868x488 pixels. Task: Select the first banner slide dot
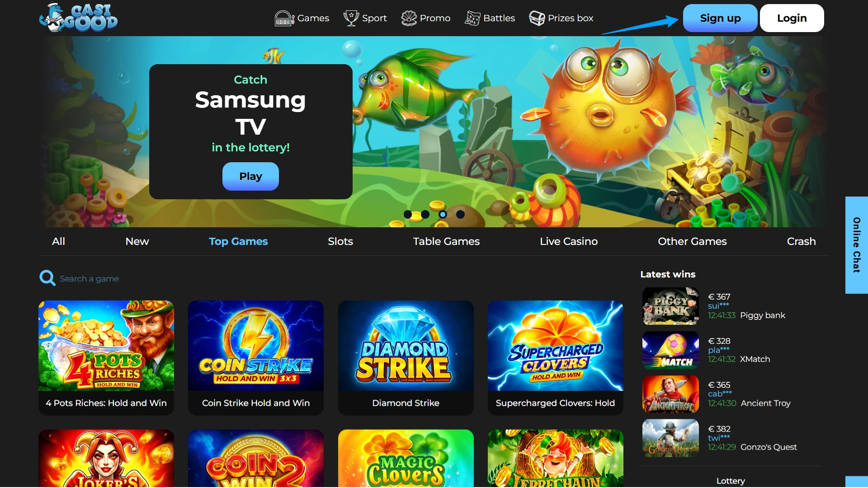(408, 215)
